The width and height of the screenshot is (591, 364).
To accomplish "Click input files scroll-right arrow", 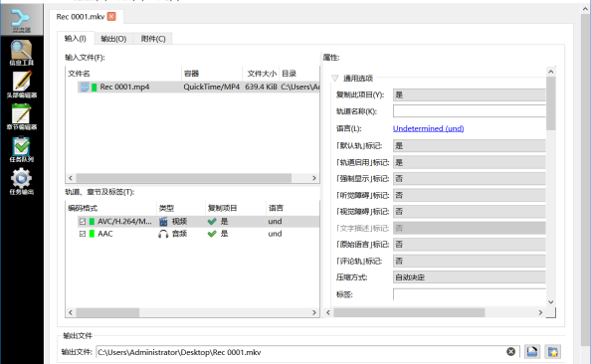I will (x=314, y=178).
